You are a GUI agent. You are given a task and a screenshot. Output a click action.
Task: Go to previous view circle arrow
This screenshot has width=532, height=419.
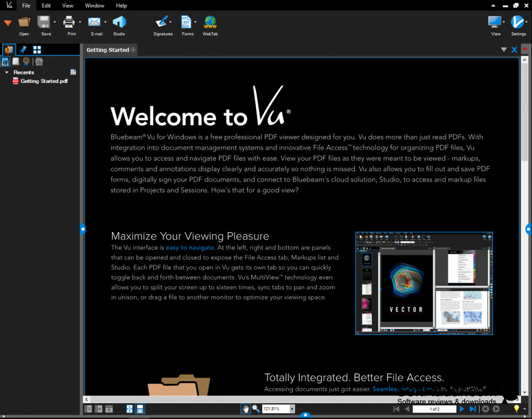point(486,409)
